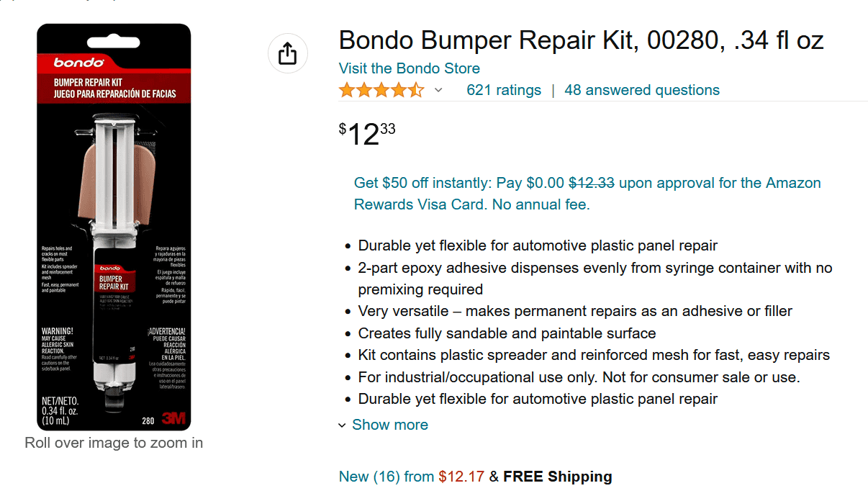
Task: Open the 48 answered questions link
Action: (642, 90)
